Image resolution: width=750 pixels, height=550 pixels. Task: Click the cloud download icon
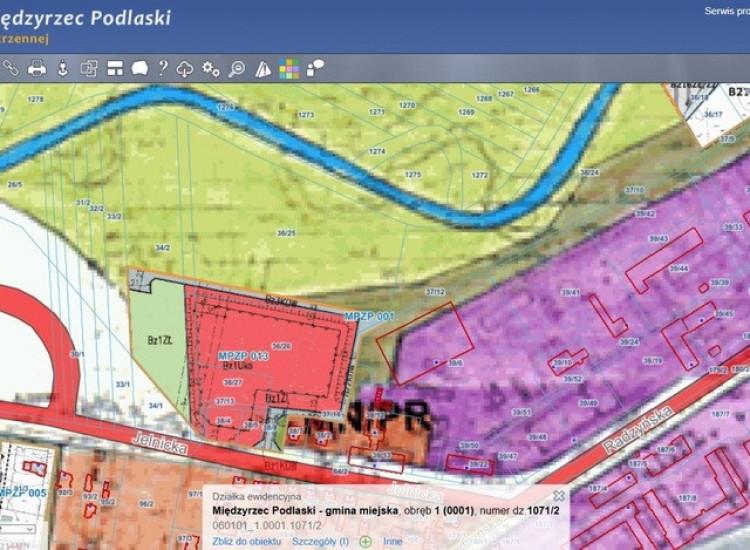[x=185, y=69]
